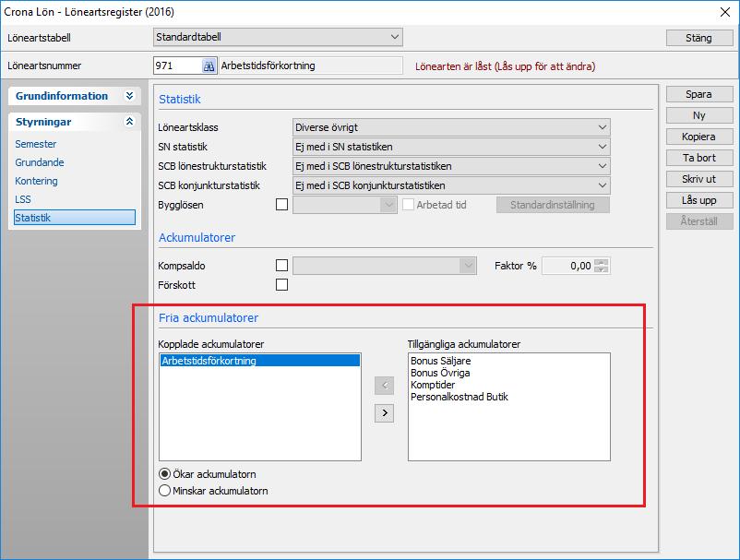
Task: Open the Grundande page
Action: pos(39,162)
